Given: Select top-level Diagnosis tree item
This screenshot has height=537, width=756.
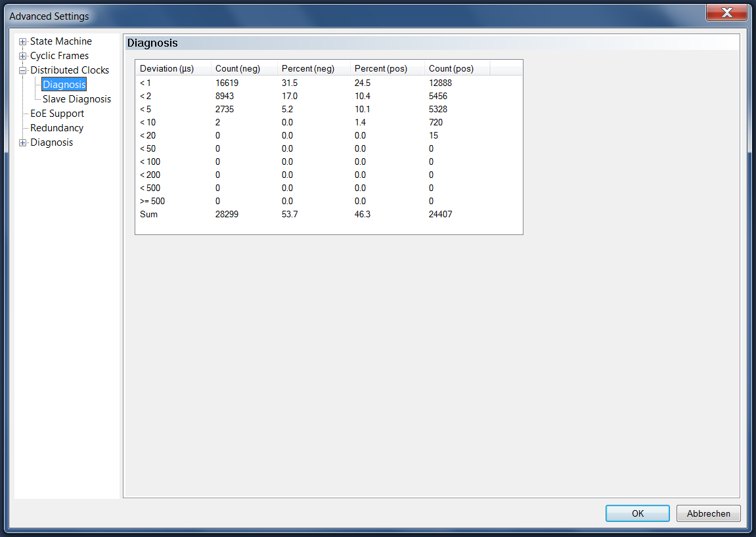Looking at the screenshot, I should tap(52, 142).
